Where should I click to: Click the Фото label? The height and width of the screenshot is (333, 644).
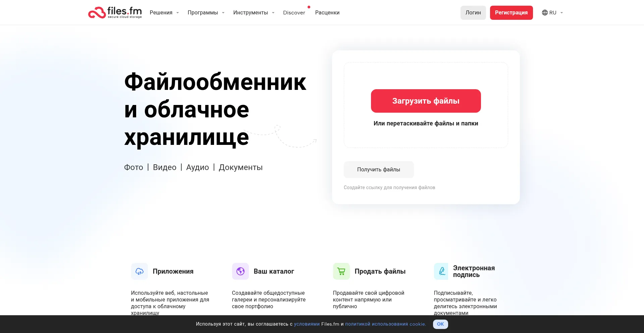pyautogui.click(x=133, y=167)
